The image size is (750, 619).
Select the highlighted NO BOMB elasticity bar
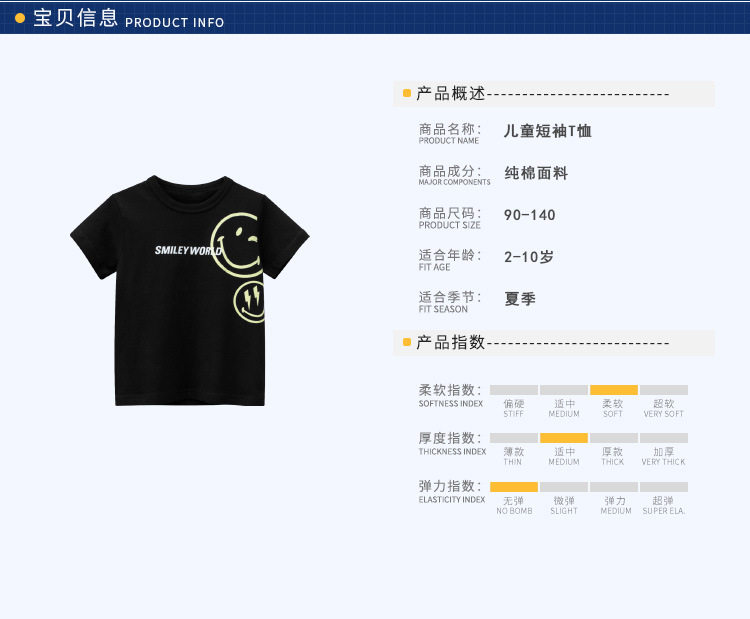[514, 487]
